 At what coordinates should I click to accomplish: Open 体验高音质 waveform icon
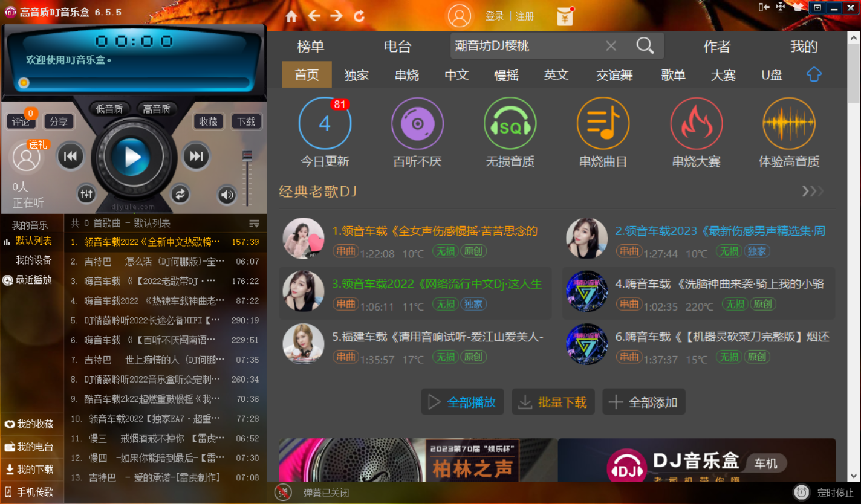(x=789, y=123)
